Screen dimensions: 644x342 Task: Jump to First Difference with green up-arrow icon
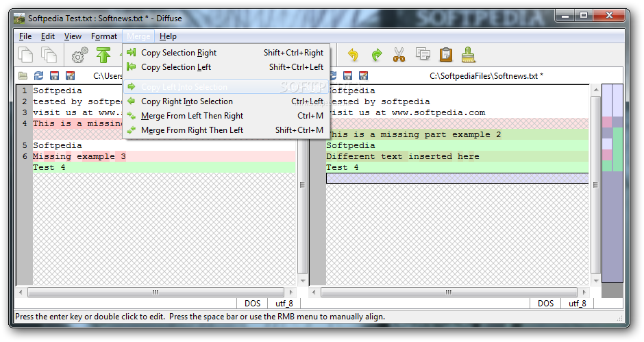103,55
